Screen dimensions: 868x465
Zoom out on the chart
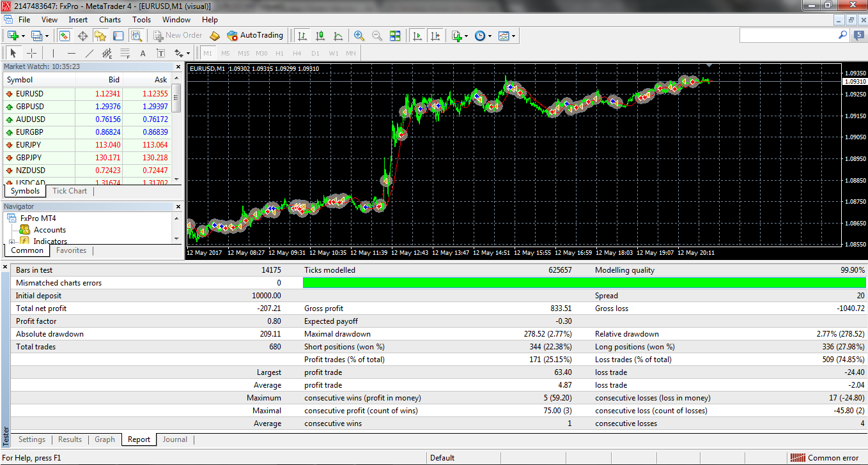(376, 36)
